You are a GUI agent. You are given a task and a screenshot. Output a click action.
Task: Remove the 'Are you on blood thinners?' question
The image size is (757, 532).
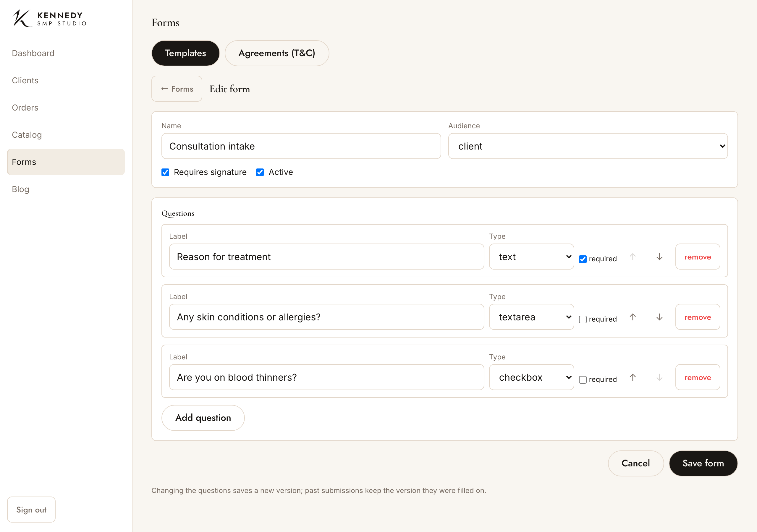pos(697,377)
